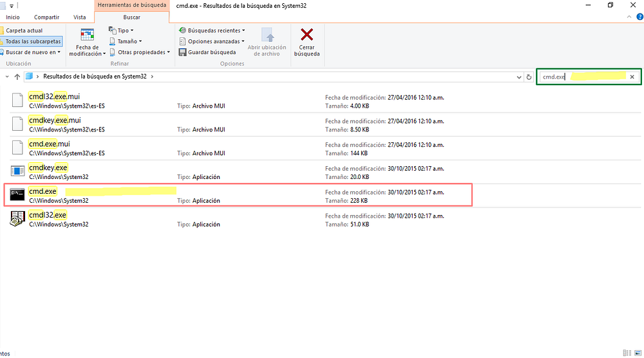Screen dimensions: 644x358
Task: Click the Tipo filter icon
Action: 112,30
